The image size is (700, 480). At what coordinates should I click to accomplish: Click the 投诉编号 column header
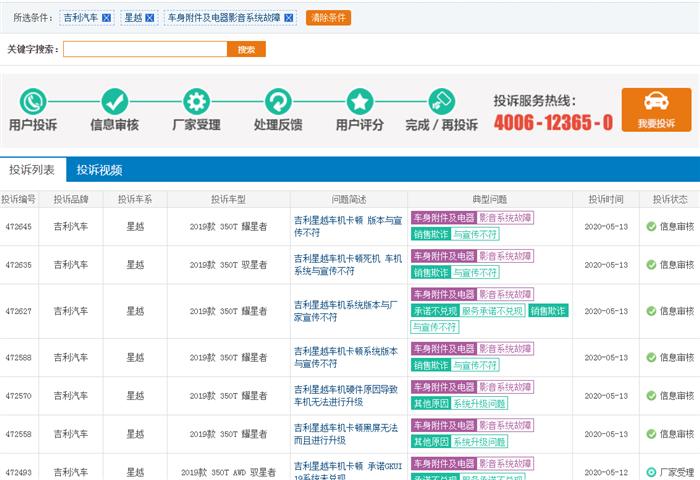18,199
